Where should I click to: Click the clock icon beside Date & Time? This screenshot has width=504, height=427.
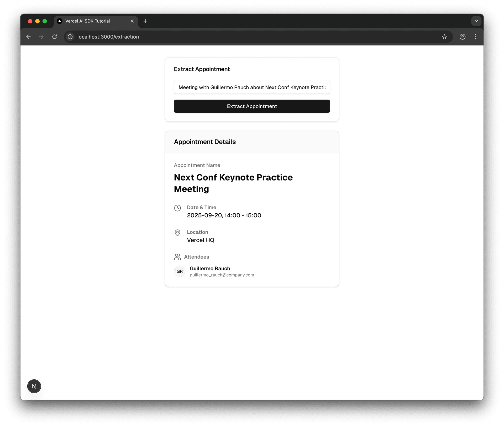click(x=178, y=208)
